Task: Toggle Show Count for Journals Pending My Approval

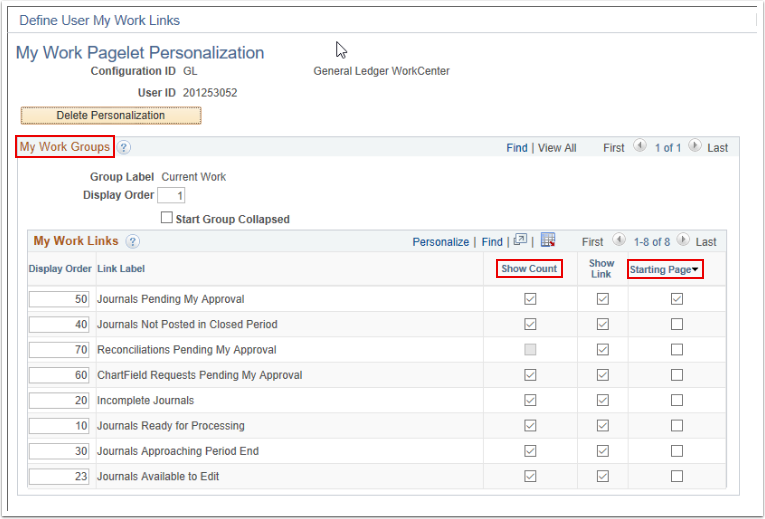Action: (x=530, y=299)
